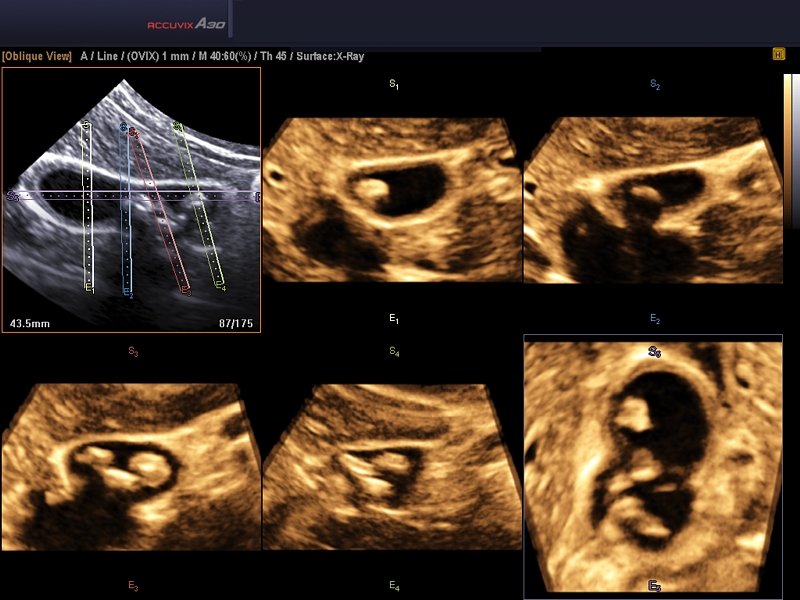The height and width of the screenshot is (600, 800).
Task: Click the E4 end marker on the green line
Action: [x=220, y=286]
